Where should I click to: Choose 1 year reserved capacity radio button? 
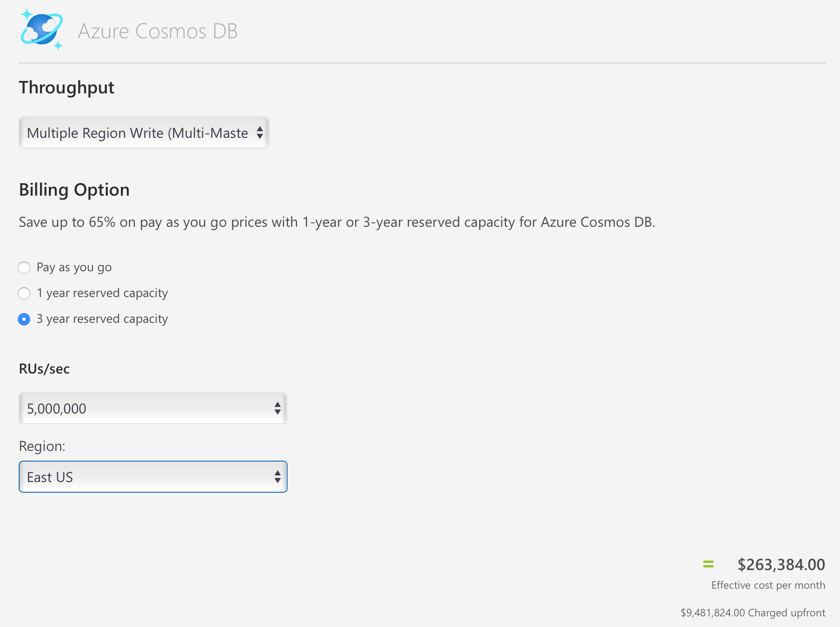coord(24,293)
